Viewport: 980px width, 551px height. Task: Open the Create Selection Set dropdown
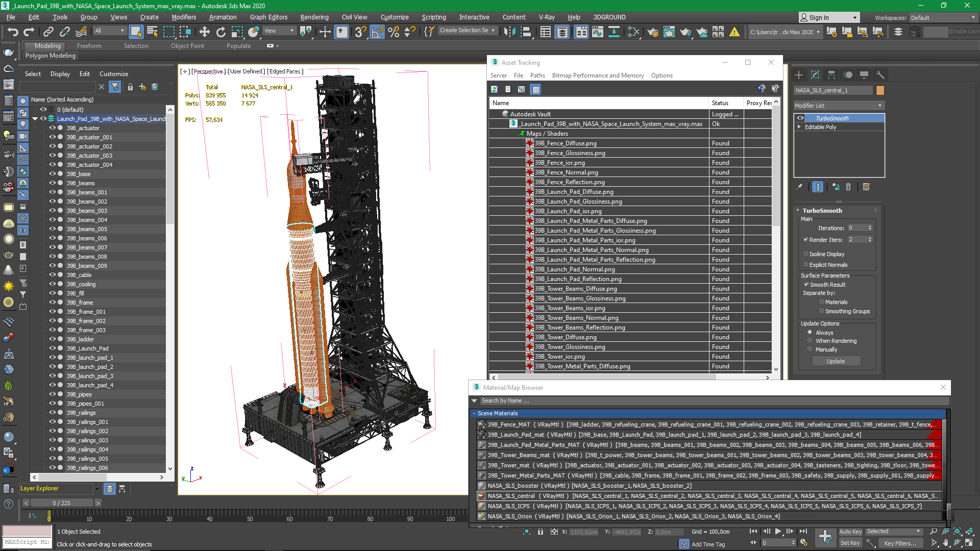coord(467,31)
